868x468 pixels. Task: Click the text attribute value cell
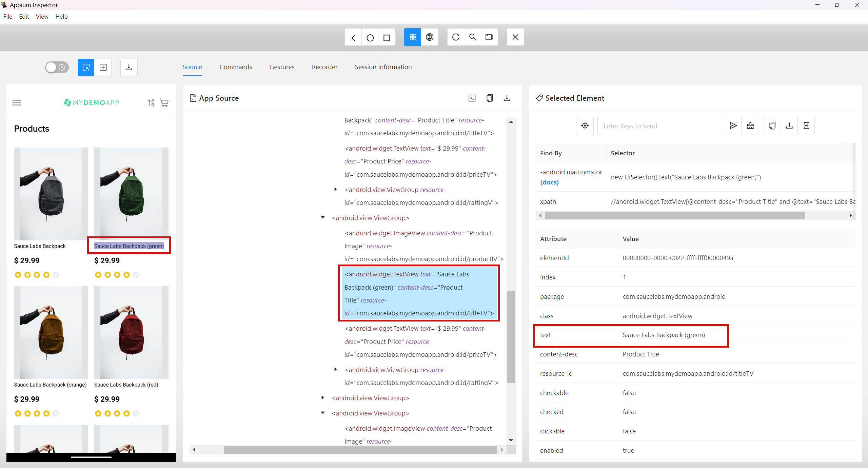[x=664, y=335]
